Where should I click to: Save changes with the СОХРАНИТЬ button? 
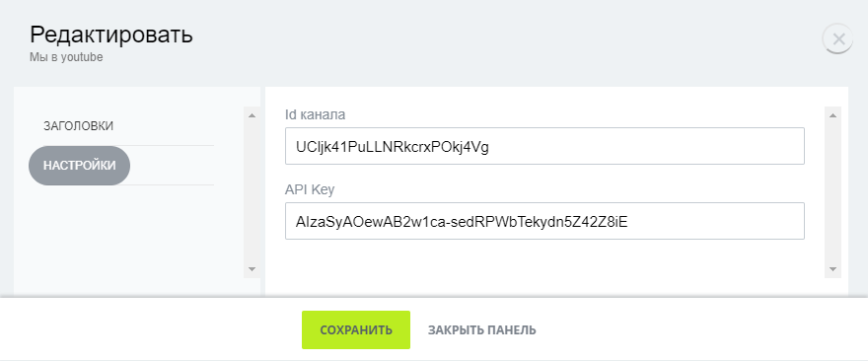click(356, 330)
